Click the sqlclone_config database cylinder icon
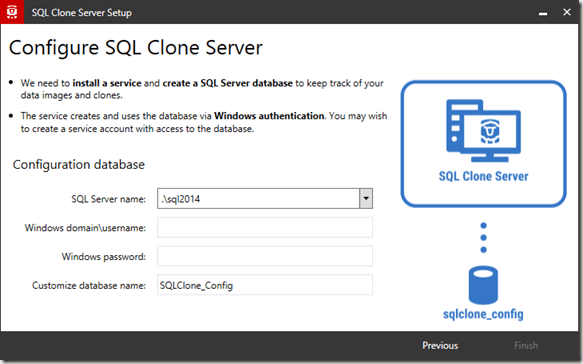583x364 pixels. pyautogui.click(x=483, y=285)
